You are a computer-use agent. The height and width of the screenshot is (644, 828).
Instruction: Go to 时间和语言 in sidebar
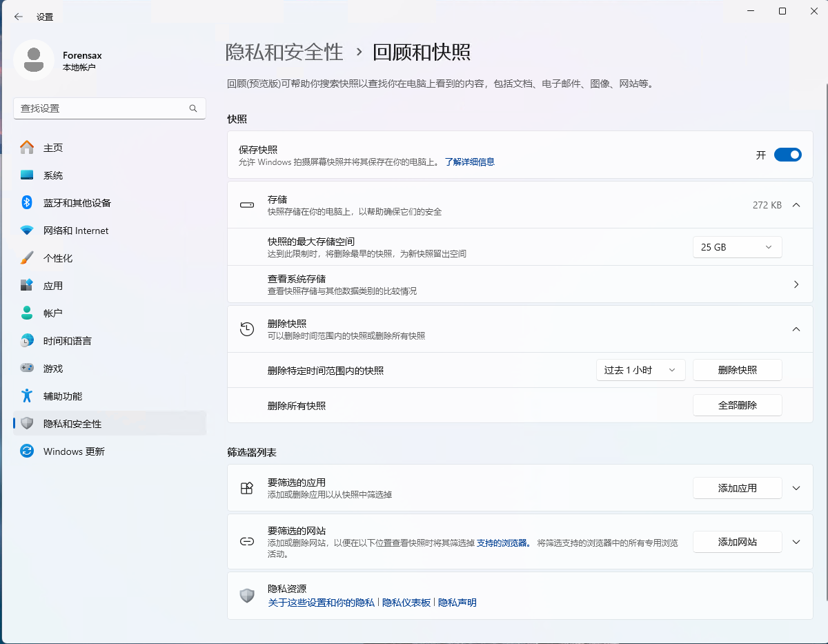click(67, 341)
